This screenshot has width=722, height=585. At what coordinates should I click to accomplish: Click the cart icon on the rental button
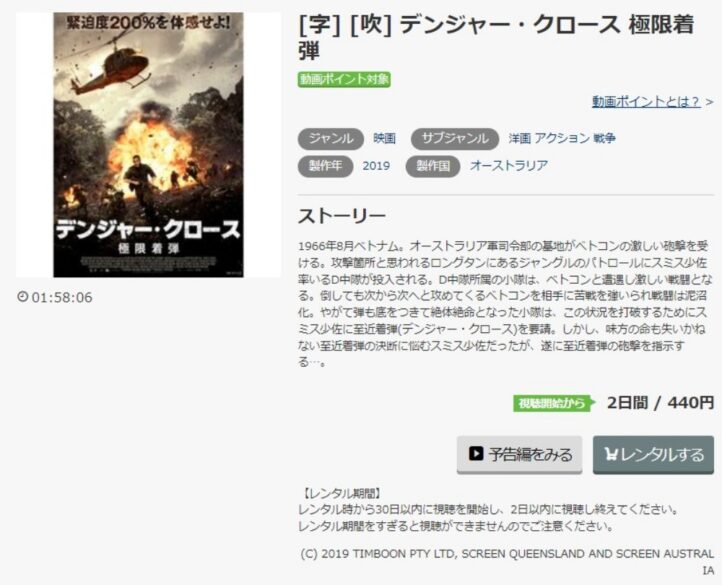pos(611,454)
